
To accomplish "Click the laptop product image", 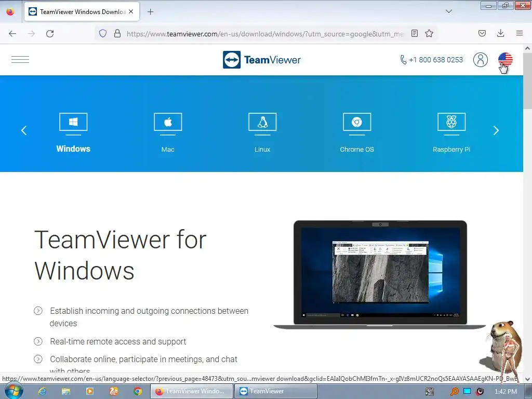I will coord(380,275).
